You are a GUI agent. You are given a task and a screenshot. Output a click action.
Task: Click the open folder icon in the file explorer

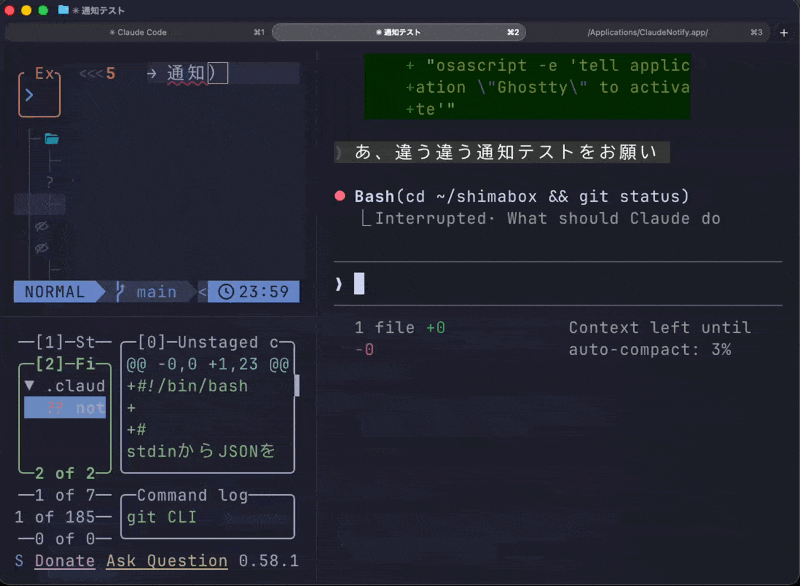50,138
